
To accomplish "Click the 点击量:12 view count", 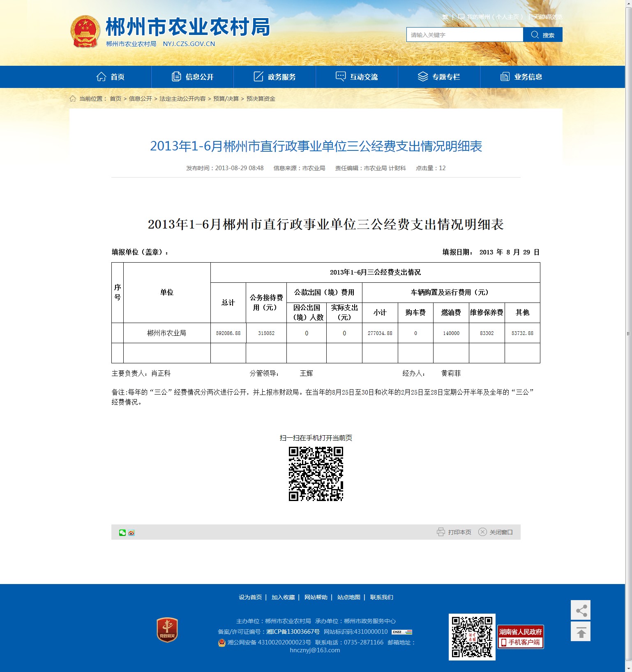I will coord(431,168).
